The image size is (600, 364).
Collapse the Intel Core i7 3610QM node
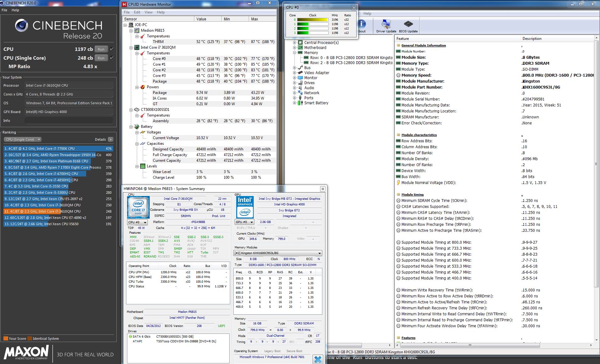[x=131, y=47]
